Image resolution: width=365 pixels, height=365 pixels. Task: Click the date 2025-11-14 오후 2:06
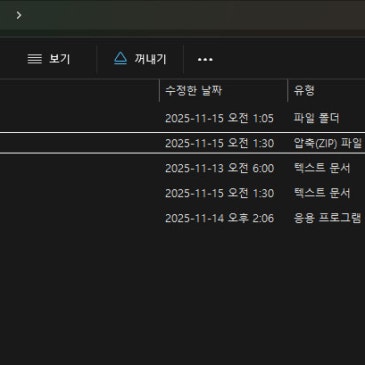click(x=219, y=218)
